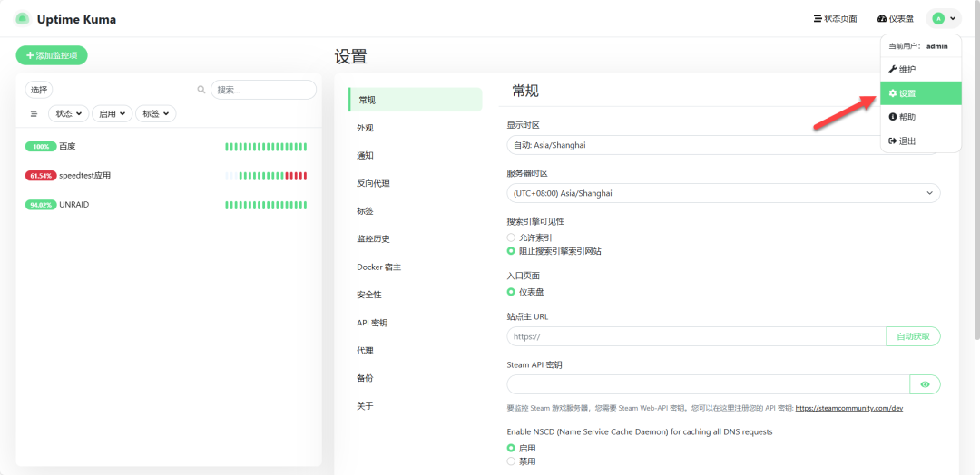
Task: Open the status (状态) filter dropdown
Action: [68, 114]
